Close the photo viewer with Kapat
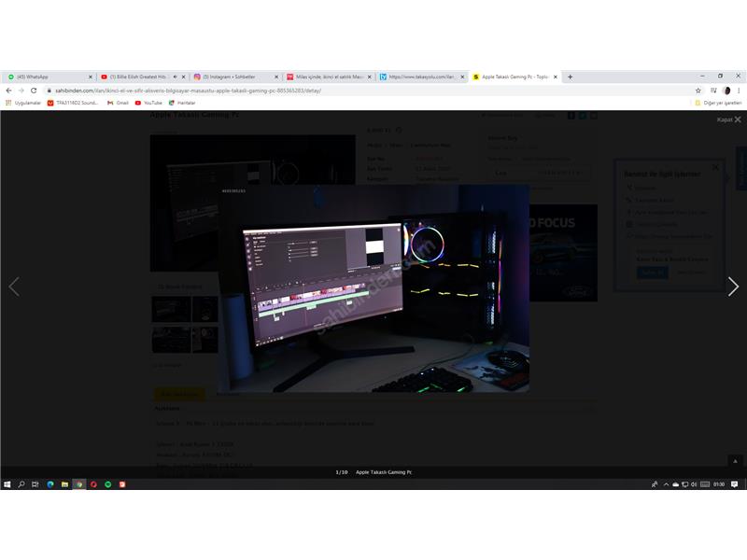The height and width of the screenshot is (560, 747). (x=729, y=119)
